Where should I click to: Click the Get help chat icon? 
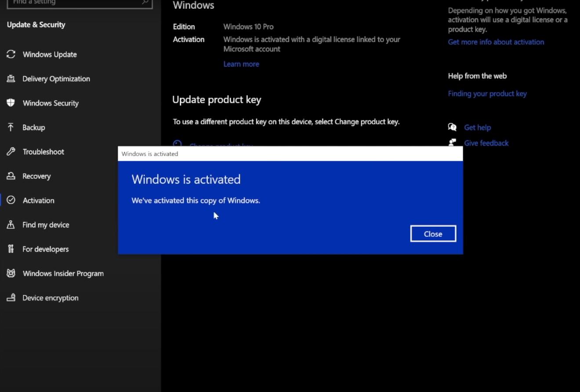pyautogui.click(x=452, y=127)
